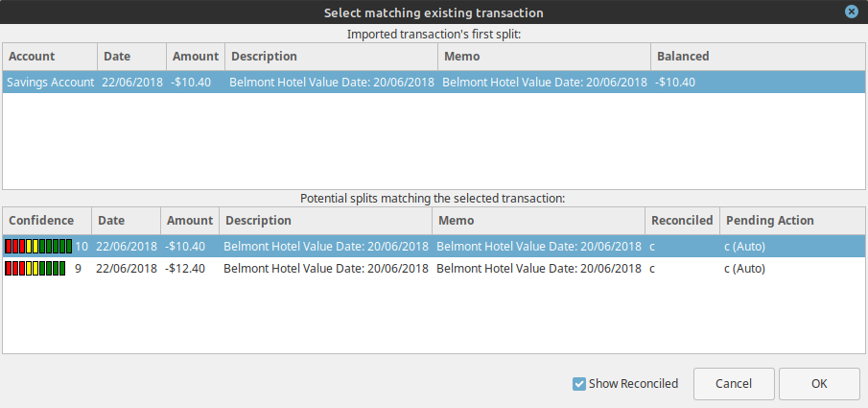Confirm selection with OK button

pyautogui.click(x=818, y=384)
